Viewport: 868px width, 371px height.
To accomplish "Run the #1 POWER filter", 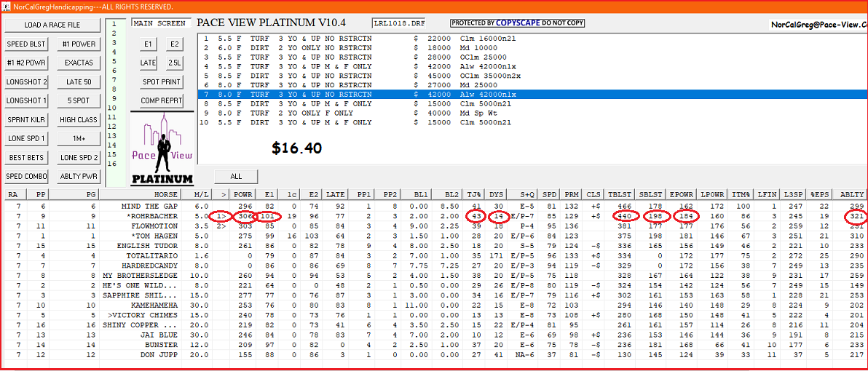I will 79,44.
